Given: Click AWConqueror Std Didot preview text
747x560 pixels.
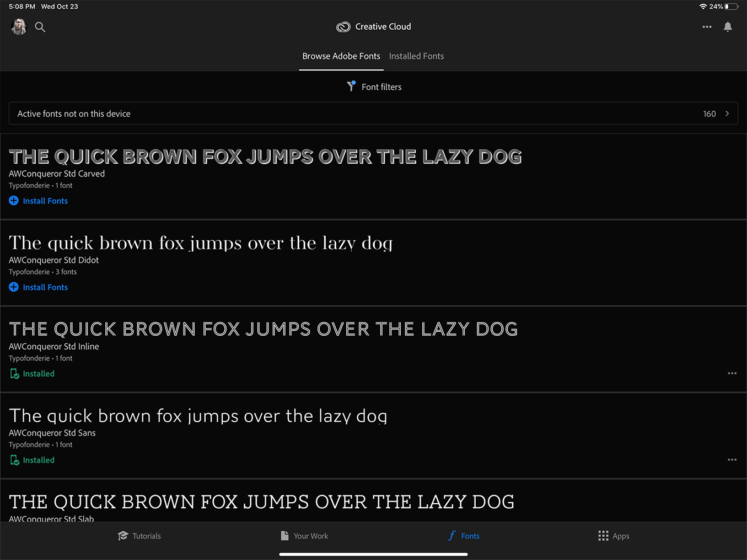Looking at the screenshot, I should pyautogui.click(x=201, y=243).
